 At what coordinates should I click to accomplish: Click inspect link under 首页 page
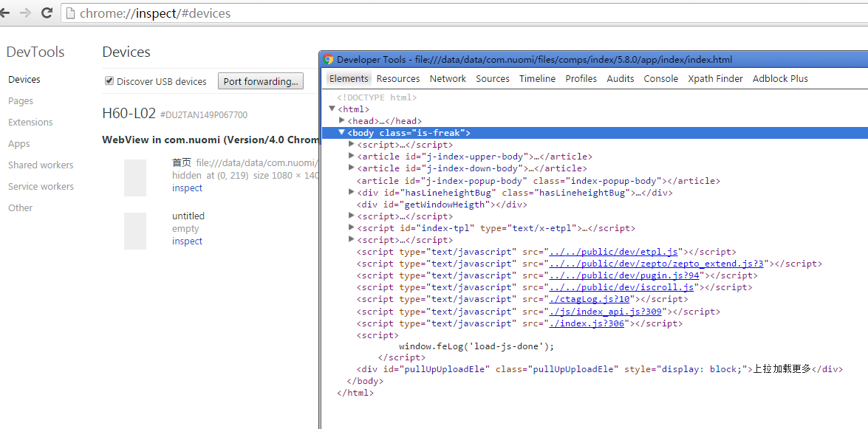pos(187,188)
